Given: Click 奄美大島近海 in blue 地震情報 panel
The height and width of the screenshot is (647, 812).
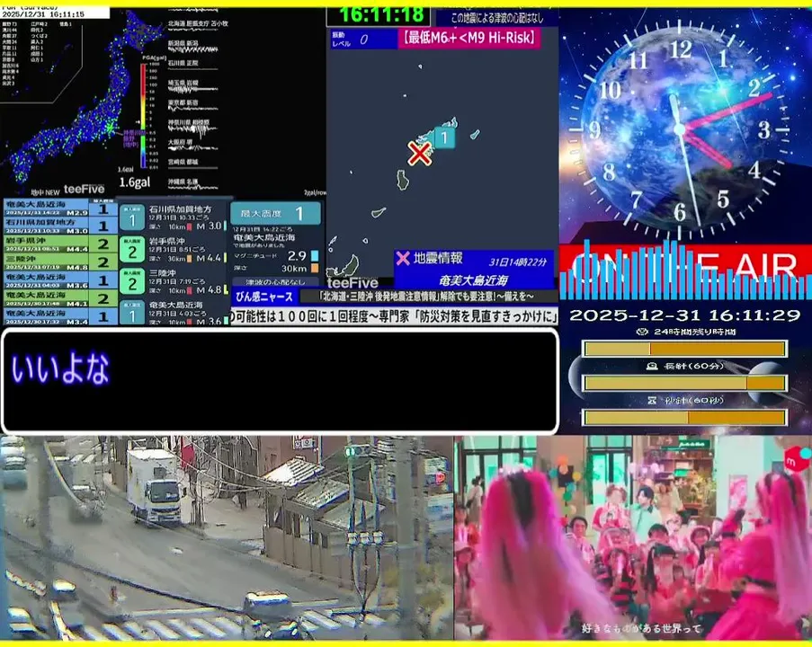Looking at the screenshot, I should pyautogui.click(x=473, y=280).
